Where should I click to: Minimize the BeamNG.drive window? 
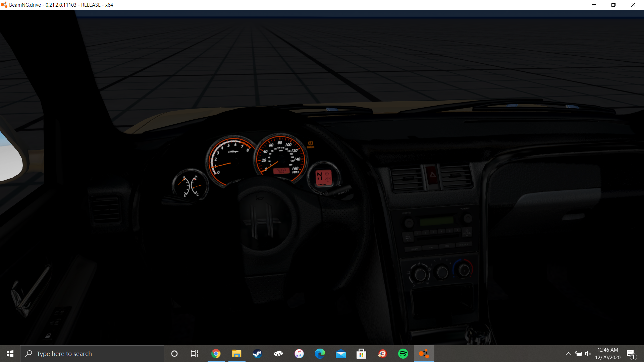pos(594,5)
